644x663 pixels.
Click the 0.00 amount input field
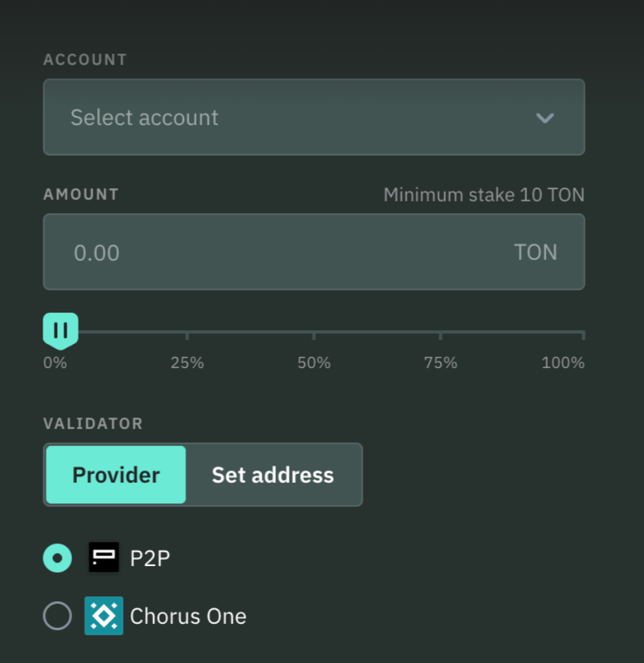(x=275, y=252)
